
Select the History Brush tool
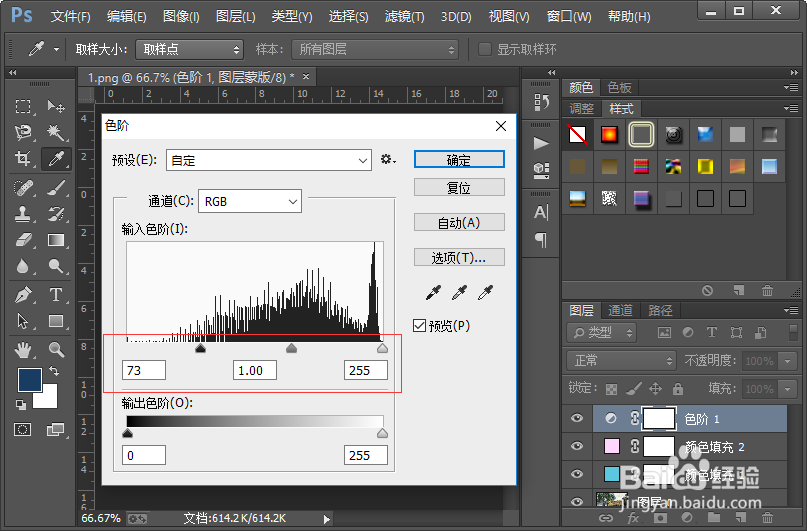coord(56,214)
